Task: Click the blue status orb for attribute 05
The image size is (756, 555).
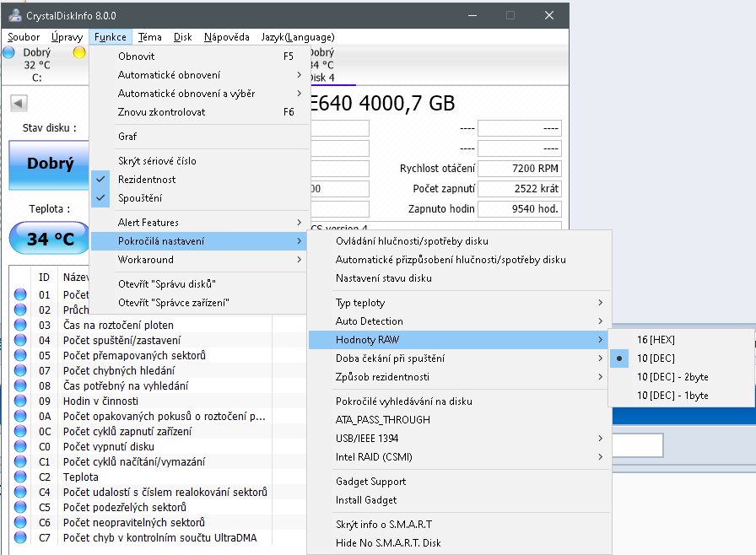Action: tap(20, 355)
